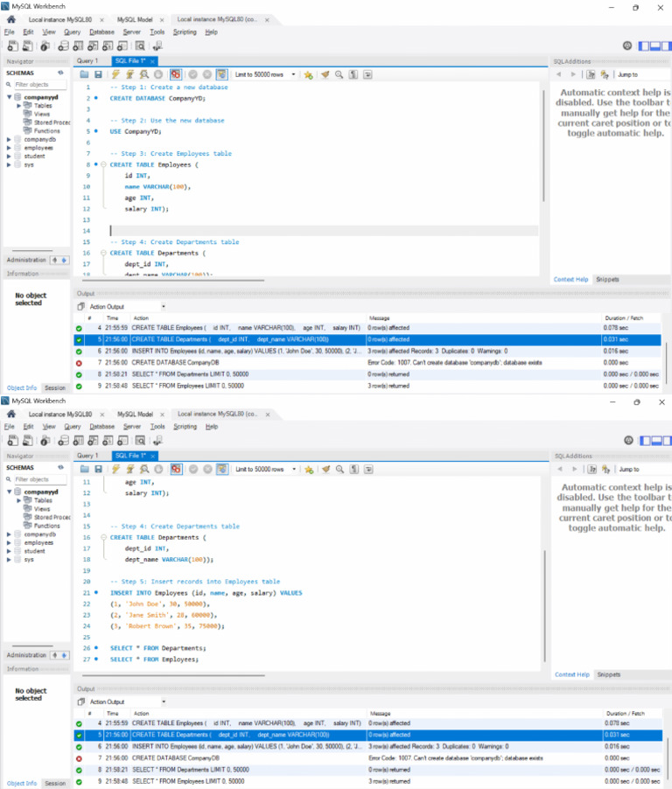Click the stop execution icon in the upper editor toolbar

coord(158,74)
